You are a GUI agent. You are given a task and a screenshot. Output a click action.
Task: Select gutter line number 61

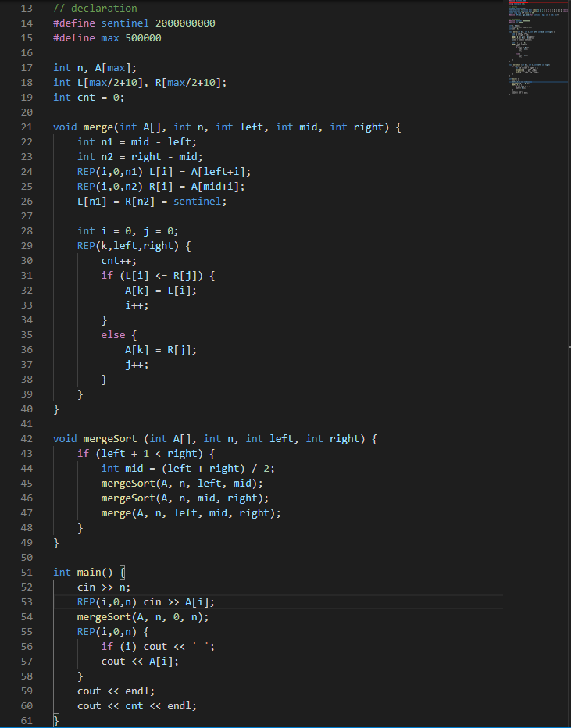point(27,721)
